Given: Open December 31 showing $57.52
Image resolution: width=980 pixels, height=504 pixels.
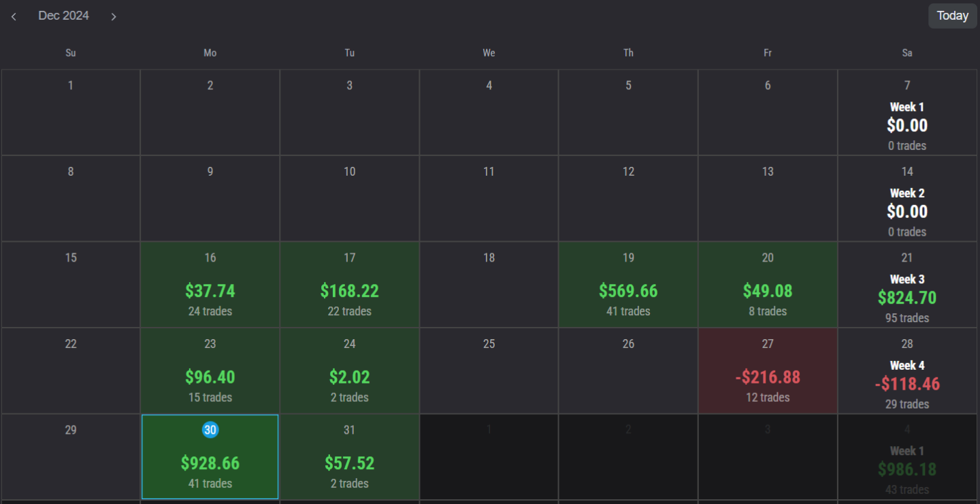Looking at the screenshot, I should coord(349,456).
